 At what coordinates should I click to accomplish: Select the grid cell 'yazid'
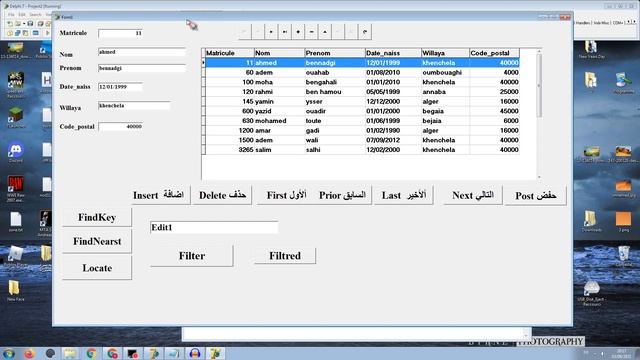[x=279, y=111]
